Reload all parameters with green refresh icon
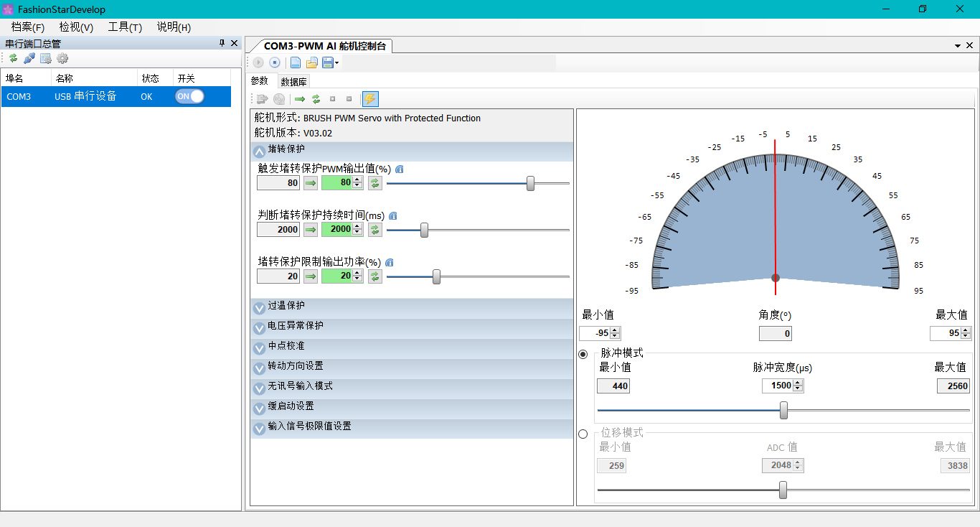The image size is (980, 527). coord(316,99)
